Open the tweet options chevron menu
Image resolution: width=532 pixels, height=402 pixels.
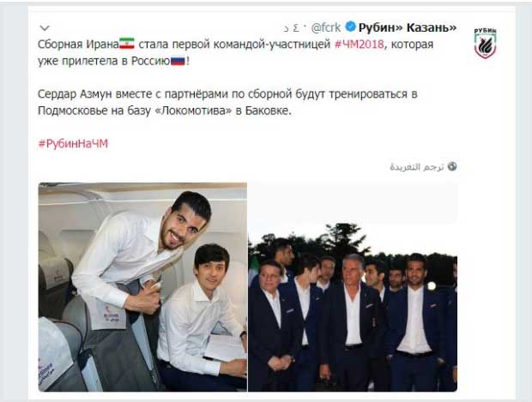tap(45, 28)
